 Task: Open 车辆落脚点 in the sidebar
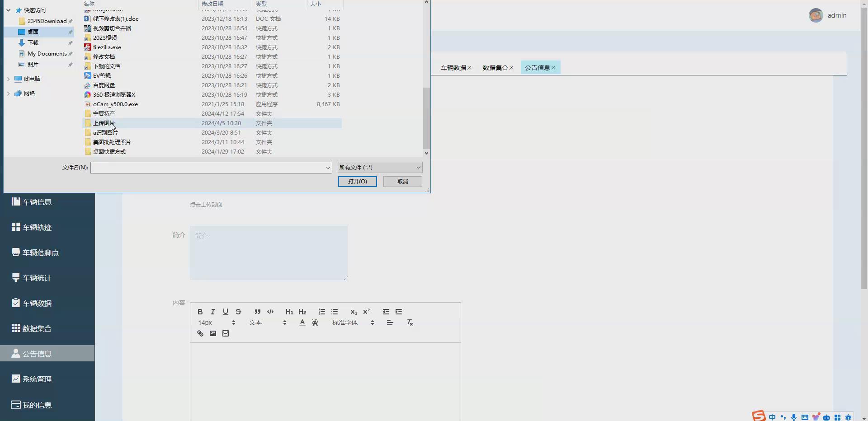point(47,253)
